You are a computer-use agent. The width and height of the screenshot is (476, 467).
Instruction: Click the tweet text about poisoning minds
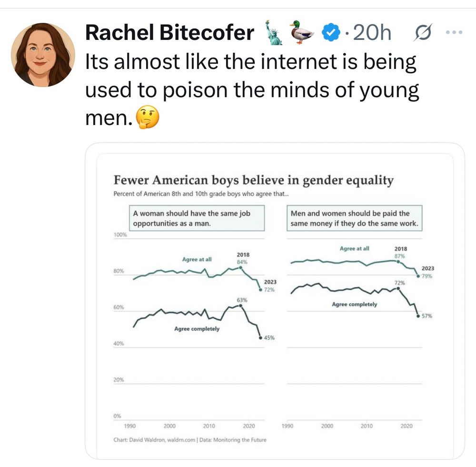252,89
